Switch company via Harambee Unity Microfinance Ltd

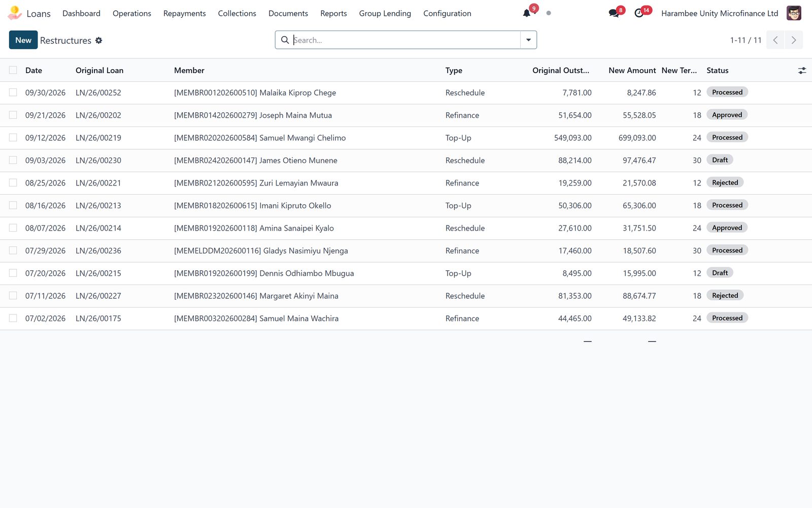click(x=720, y=13)
